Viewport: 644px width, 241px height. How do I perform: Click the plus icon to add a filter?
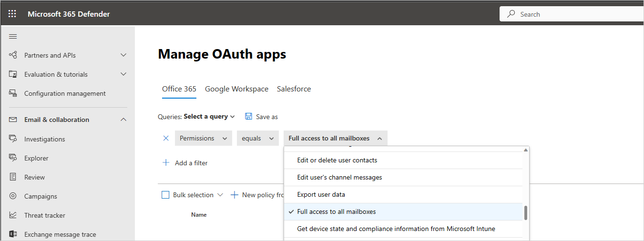click(166, 163)
